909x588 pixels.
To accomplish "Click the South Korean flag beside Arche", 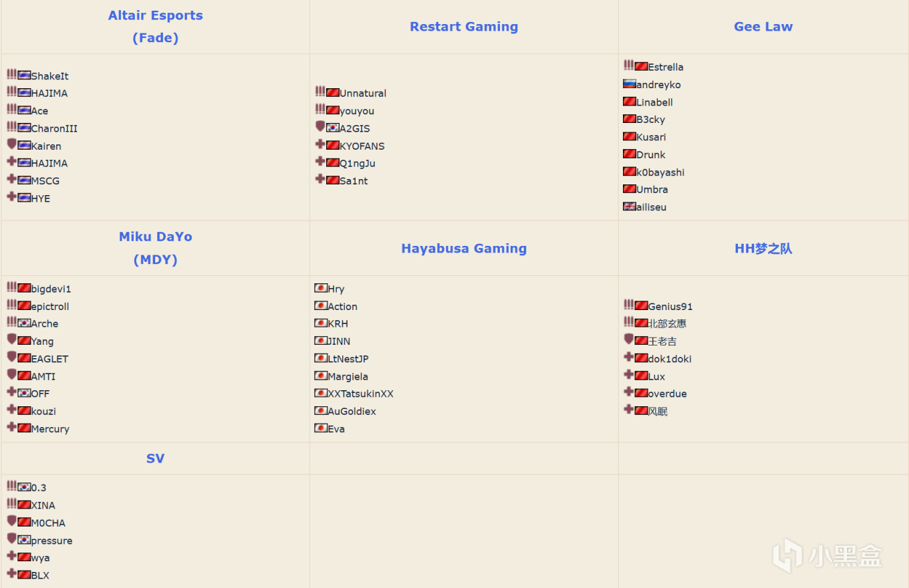I will (24, 323).
